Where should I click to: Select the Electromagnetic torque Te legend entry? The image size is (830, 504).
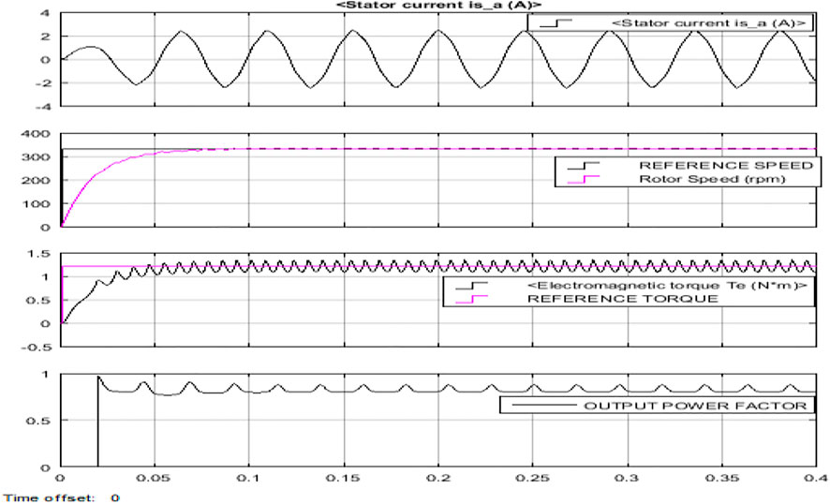coord(667,286)
